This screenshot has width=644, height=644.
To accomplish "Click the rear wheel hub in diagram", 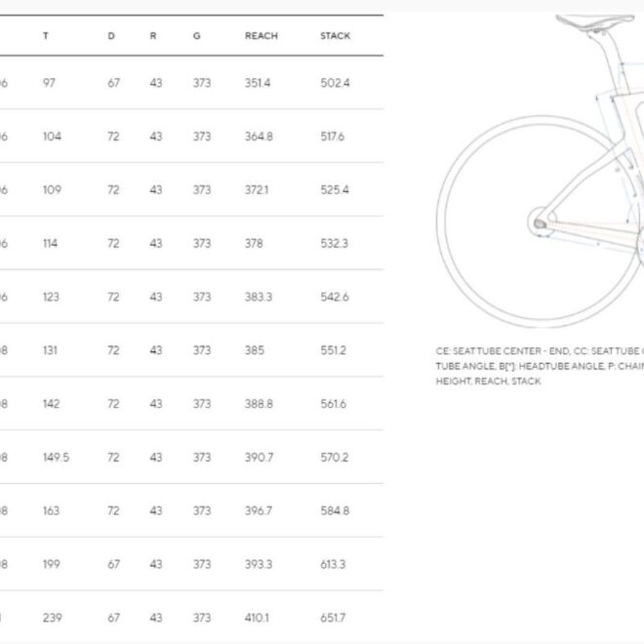I will (540, 223).
